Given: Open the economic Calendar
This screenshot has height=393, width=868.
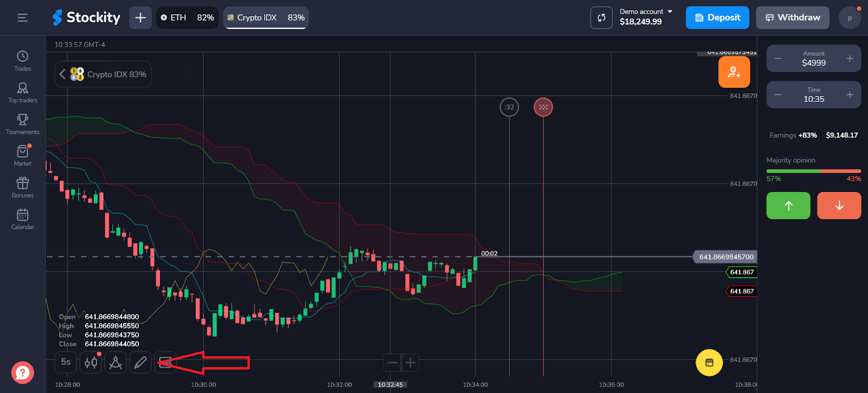Looking at the screenshot, I should pos(22,218).
